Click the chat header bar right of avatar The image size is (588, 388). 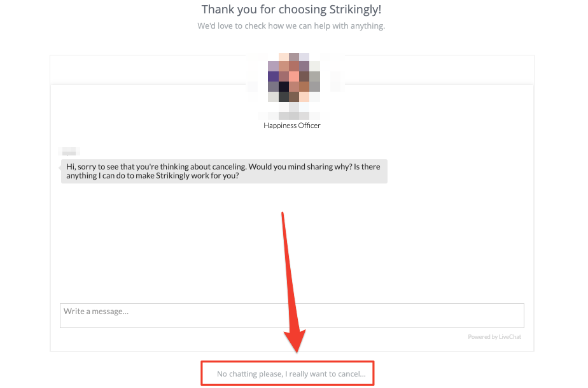point(439,70)
